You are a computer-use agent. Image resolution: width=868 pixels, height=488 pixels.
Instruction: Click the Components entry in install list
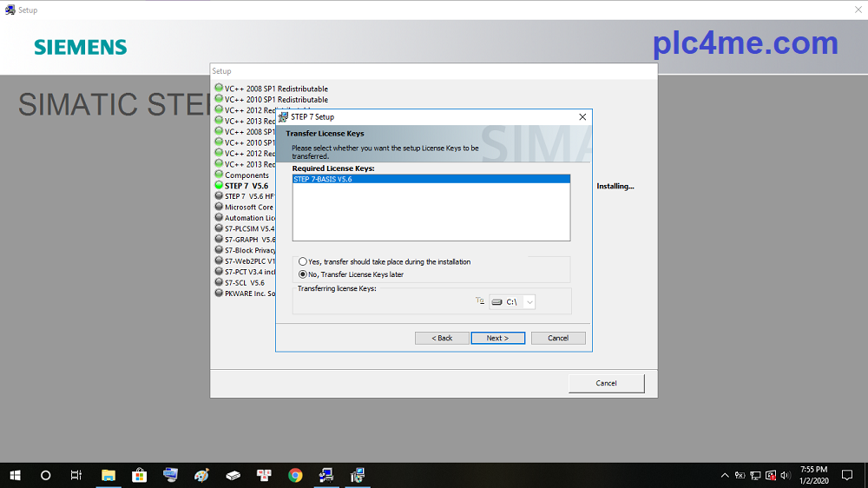tap(247, 175)
